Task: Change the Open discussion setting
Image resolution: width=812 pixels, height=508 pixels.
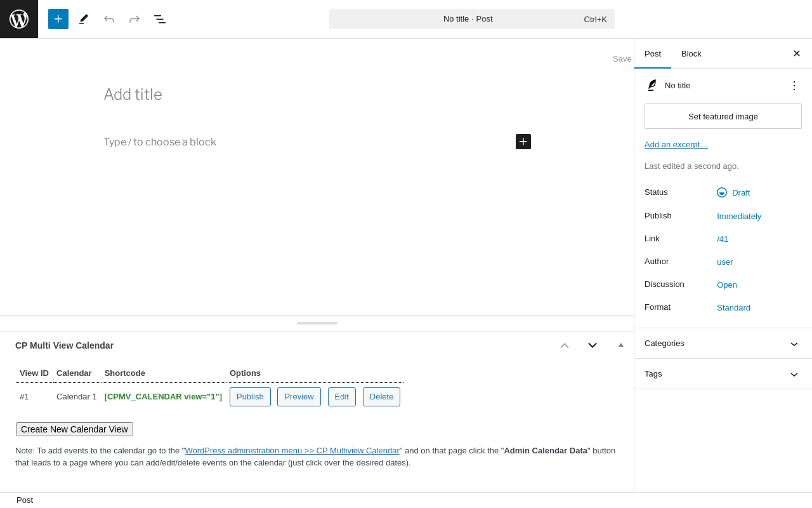Action: (x=727, y=284)
